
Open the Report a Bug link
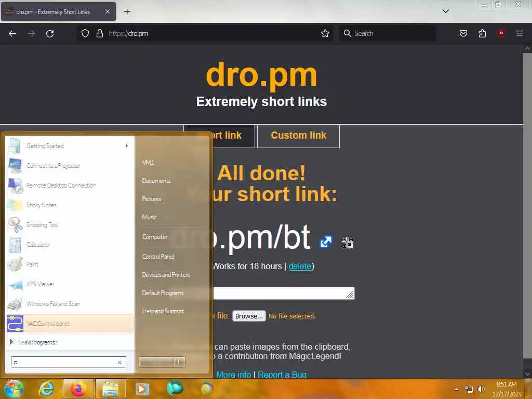[282, 375]
